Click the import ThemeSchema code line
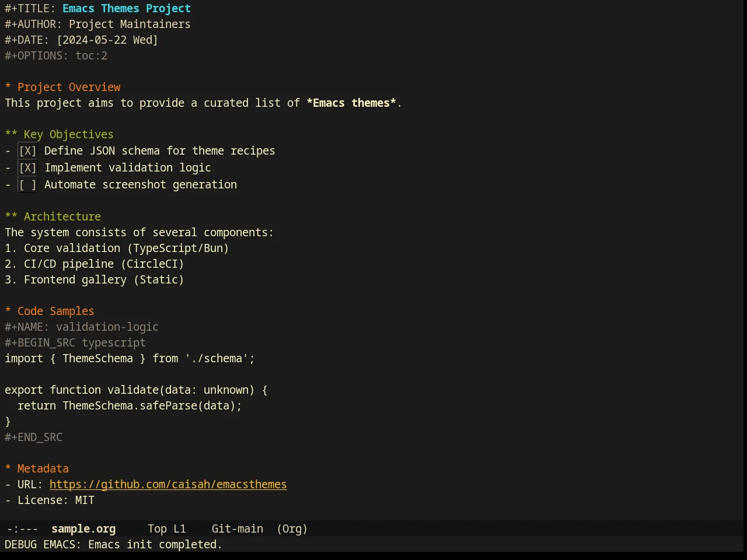Image resolution: width=747 pixels, height=560 pixels. click(x=130, y=358)
